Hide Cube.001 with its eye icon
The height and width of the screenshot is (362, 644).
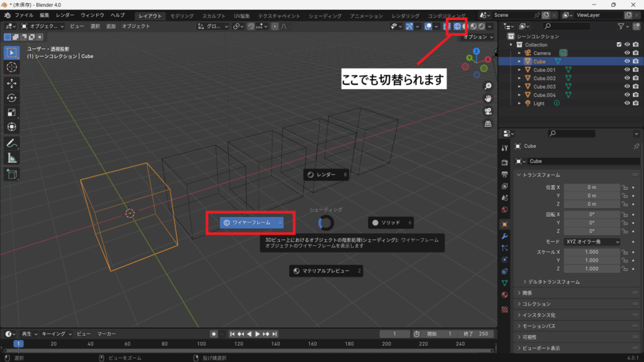click(626, 70)
